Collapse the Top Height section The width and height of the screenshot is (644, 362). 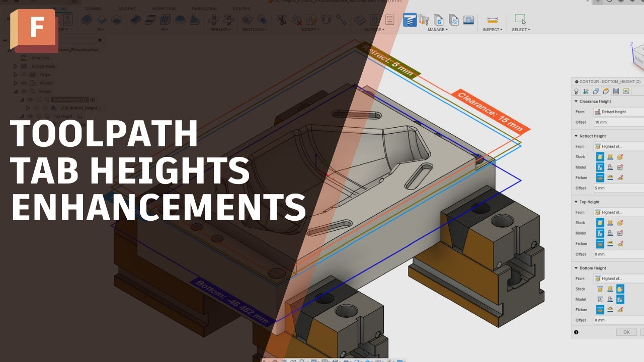tap(576, 202)
